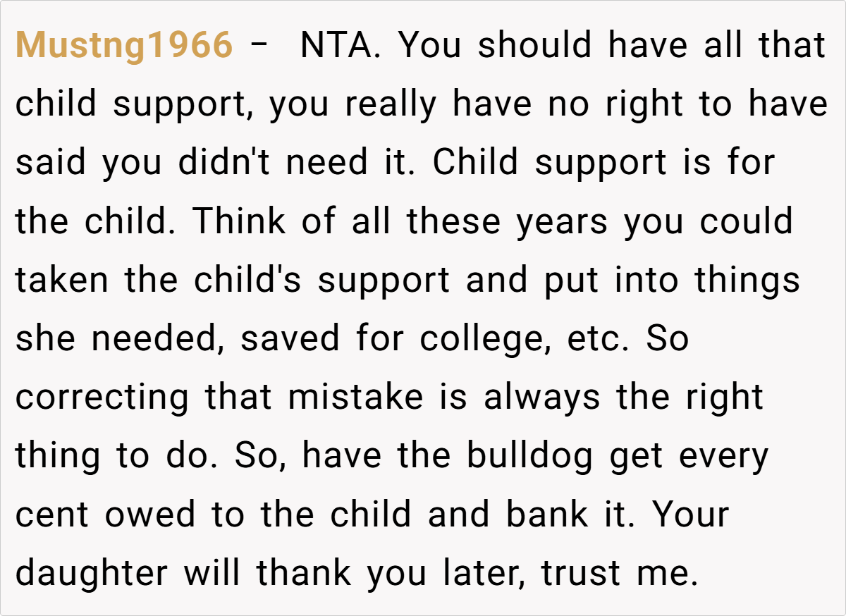Click the word 'always' in the comment
The image size is (846, 616).
point(543,397)
